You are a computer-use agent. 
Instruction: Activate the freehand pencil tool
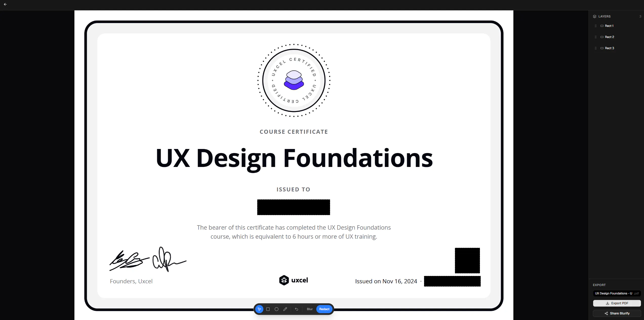(285, 309)
